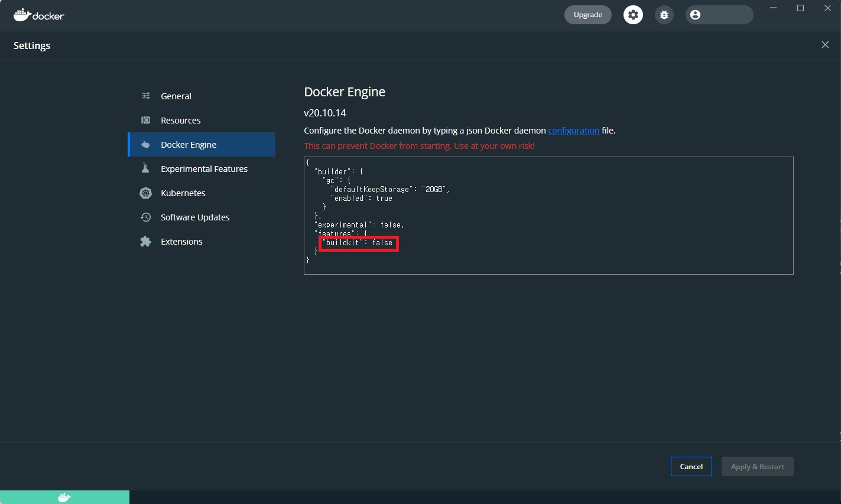Click the General sliders icon

pos(145,96)
